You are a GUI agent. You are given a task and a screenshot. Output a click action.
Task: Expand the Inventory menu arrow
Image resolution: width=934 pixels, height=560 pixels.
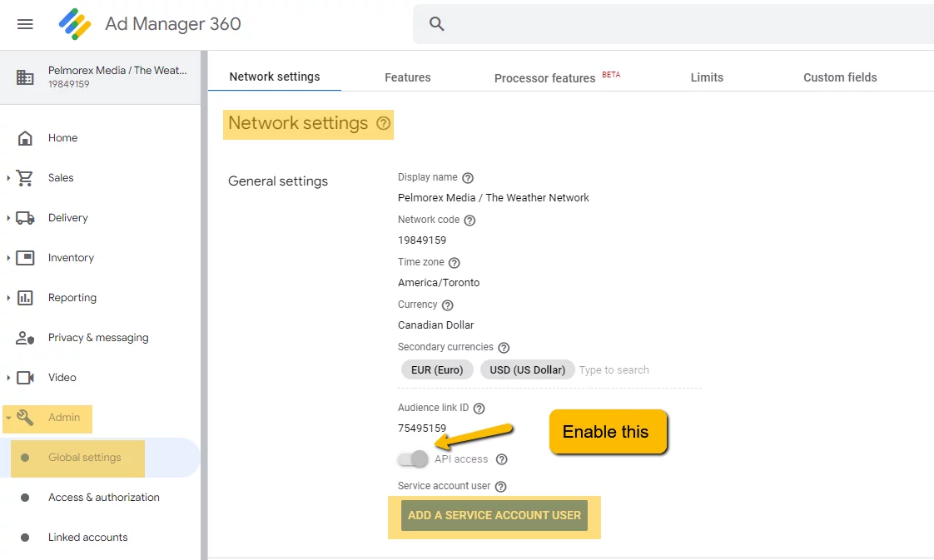pyautogui.click(x=8, y=258)
